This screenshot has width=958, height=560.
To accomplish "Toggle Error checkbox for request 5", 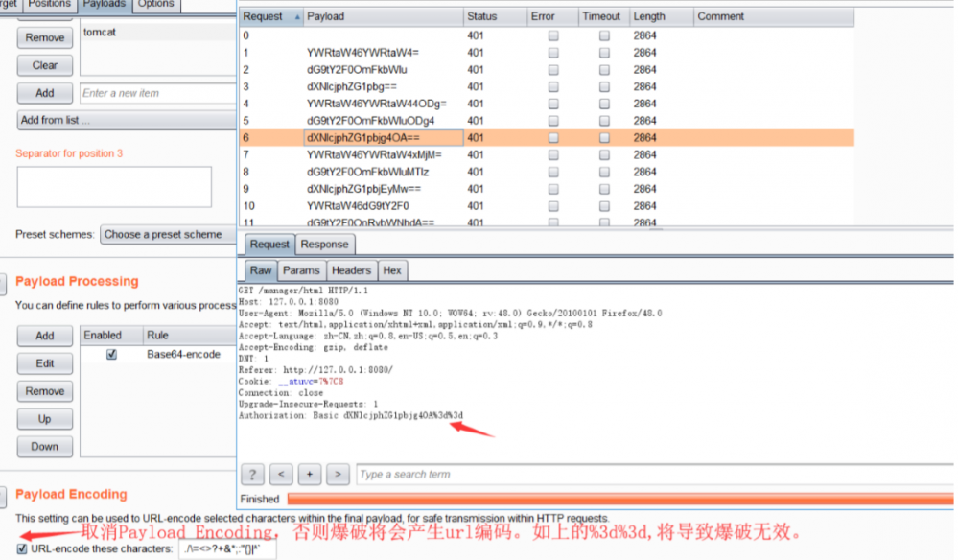I will click(x=553, y=121).
